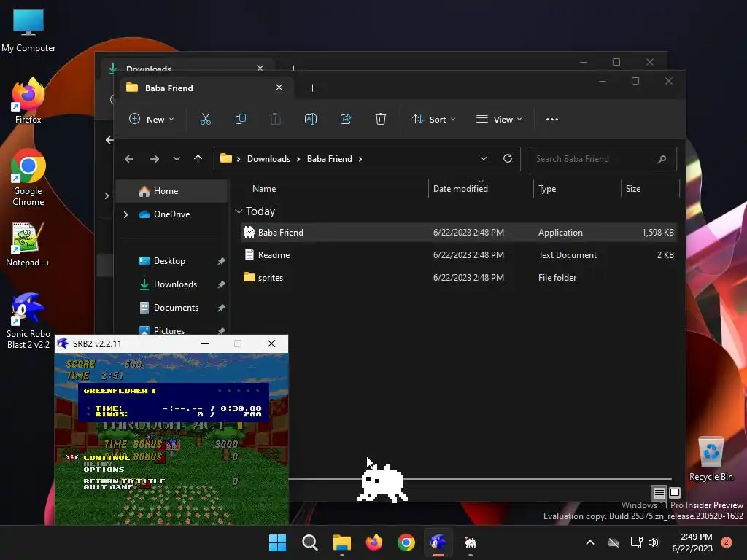747x560 pixels.
Task: Switch to large thumbnails view icon
Action: point(675,492)
